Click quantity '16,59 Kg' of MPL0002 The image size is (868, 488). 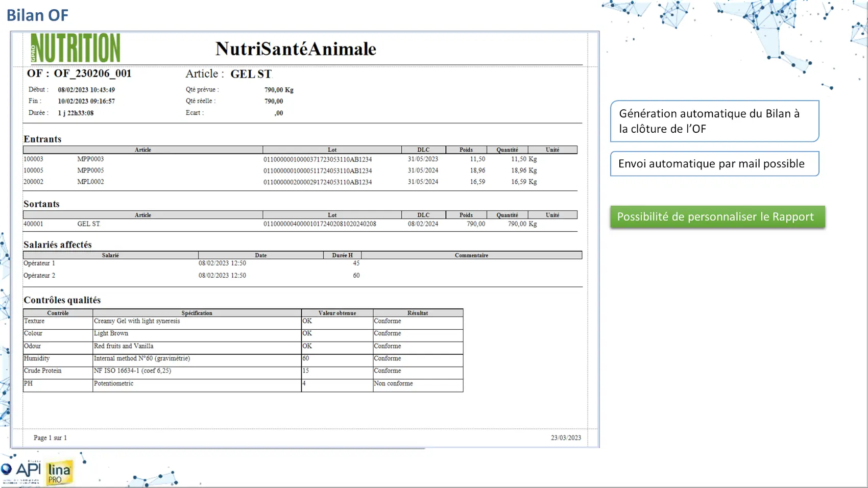524,182
